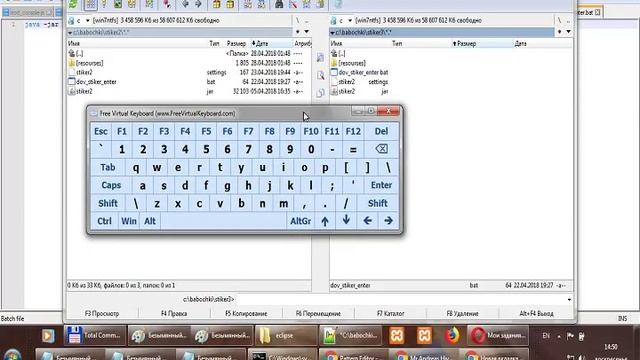Click F4 Правка button

pos(174,313)
